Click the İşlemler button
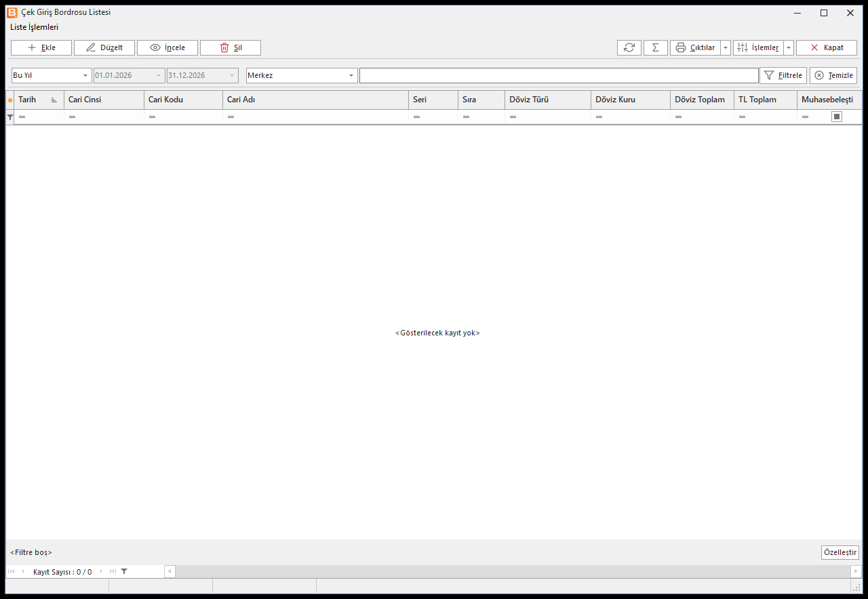868x599 pixels. tap(758, 47)
